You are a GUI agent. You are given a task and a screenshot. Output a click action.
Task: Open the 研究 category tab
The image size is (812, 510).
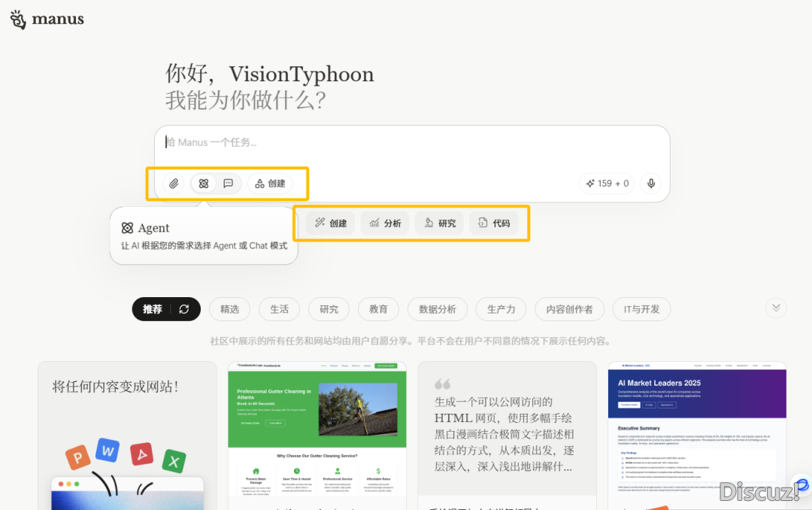click(329, 309)
